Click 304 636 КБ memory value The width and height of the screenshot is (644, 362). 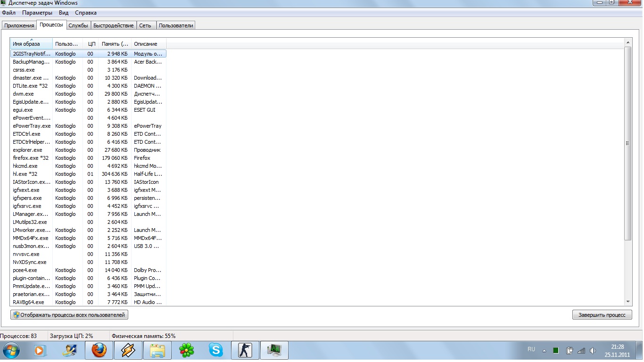click(115, 174)
